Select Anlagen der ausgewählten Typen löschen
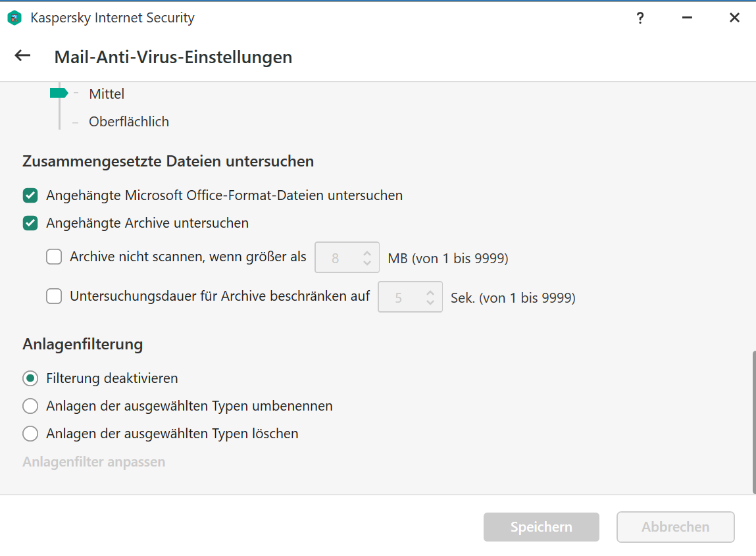756x556 pixels. point(30,434)
